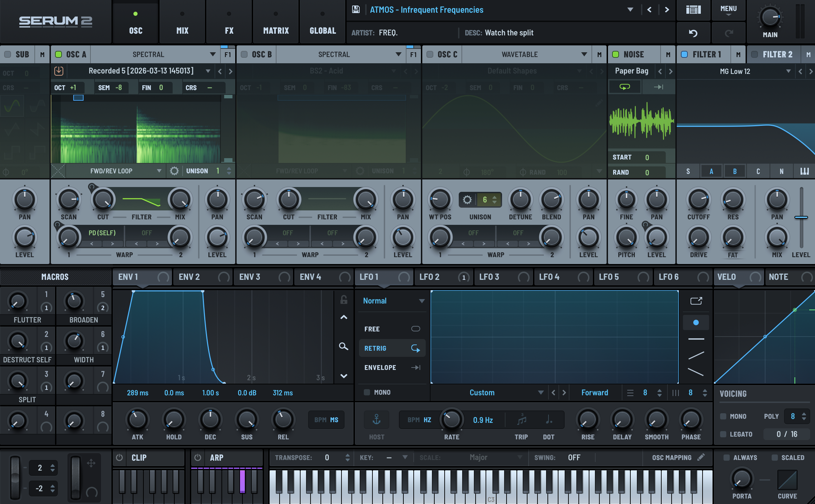Click the LFO export shape icon

[696, 301]
